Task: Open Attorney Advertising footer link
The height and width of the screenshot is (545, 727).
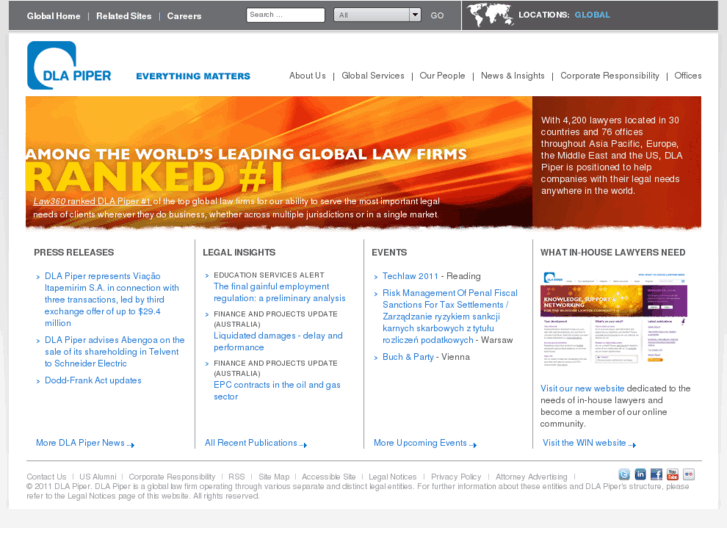Action: (x=531, y=476)
